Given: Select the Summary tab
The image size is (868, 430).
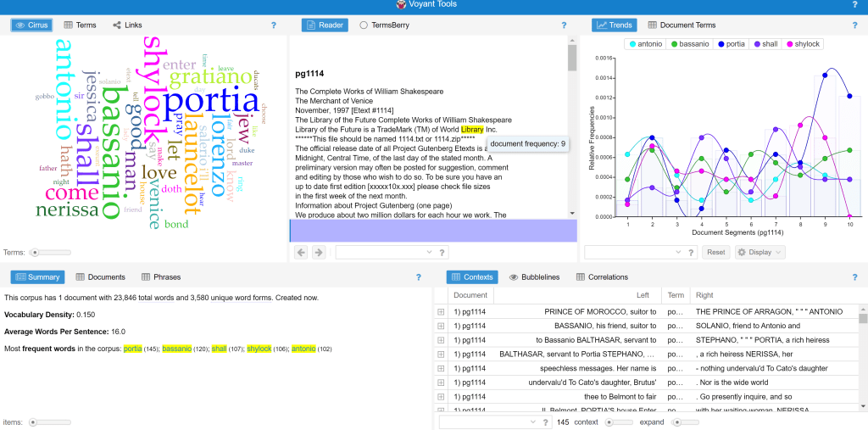Looking at the screenshot, I should coord(38,277).
